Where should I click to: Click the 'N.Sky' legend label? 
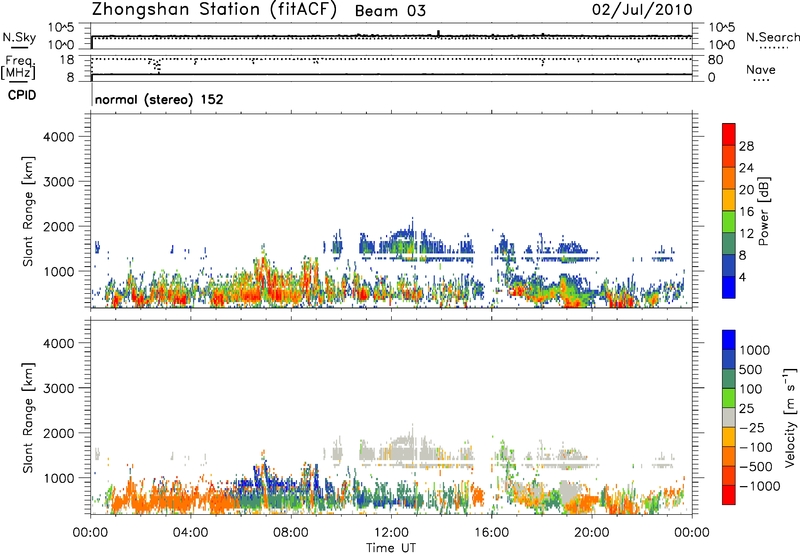tap(19, 38)
